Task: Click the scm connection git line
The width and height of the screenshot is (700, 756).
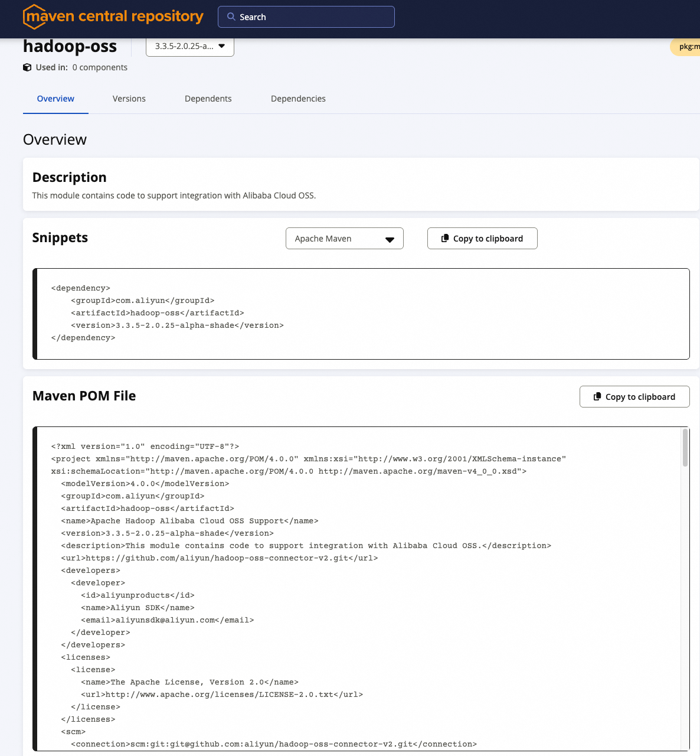Action: point(274,744)
